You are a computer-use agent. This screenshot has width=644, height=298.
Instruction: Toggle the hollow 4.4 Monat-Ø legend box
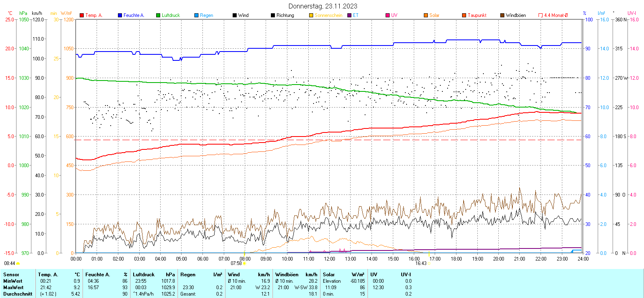541,15
